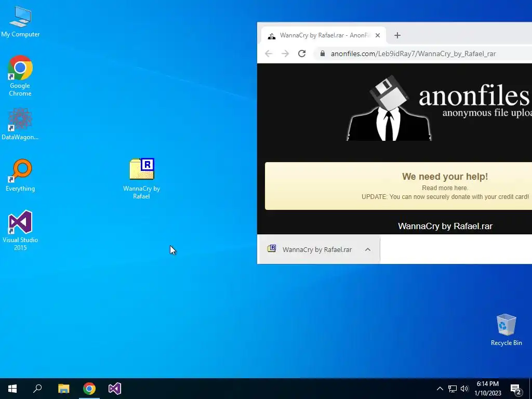Select the Visual Studio 2015 desktop shortcut
The width and height of the screenshot is (532, 399).
point(20,230)
